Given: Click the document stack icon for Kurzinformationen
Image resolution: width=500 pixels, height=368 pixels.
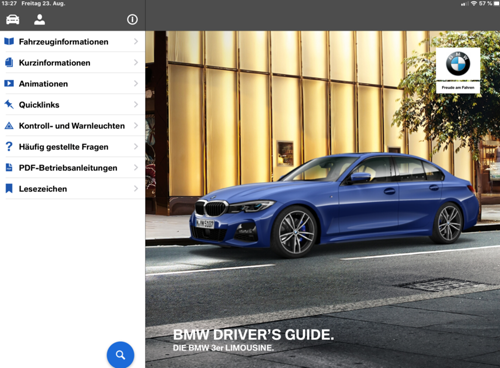Looking at the screenshot, I should [9, 62].
